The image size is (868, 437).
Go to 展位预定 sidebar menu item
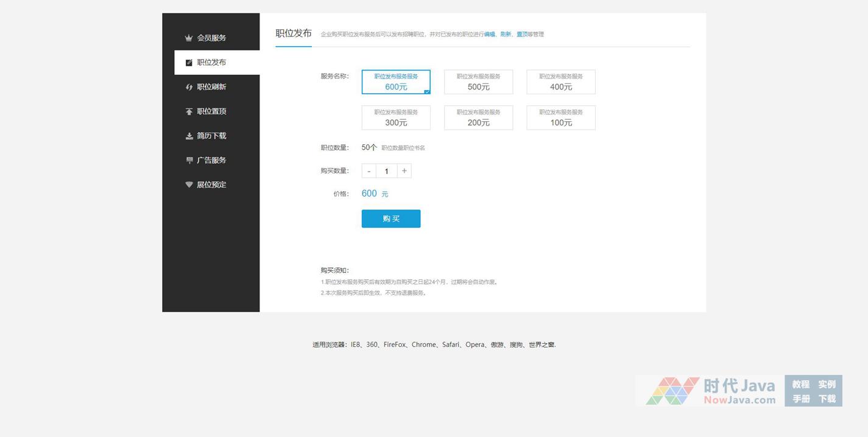pyautogui.click(x=211, y=184)
